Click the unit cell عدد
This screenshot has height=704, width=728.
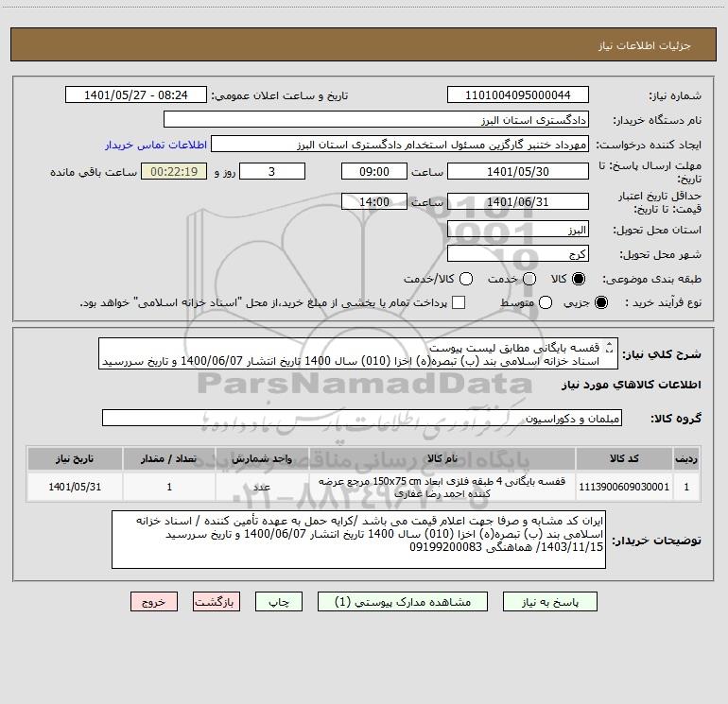point(262,487)
